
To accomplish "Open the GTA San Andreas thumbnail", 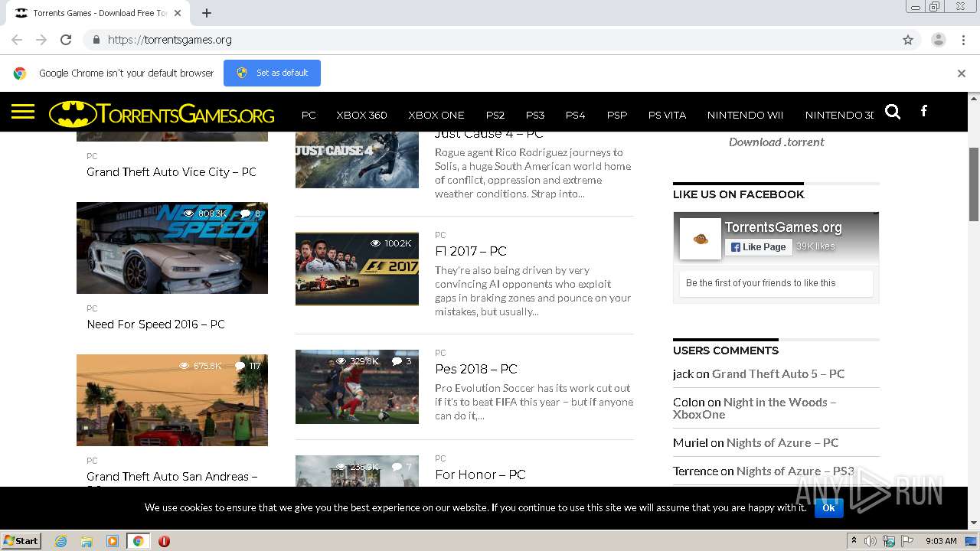I will click(x=172, y=400).
